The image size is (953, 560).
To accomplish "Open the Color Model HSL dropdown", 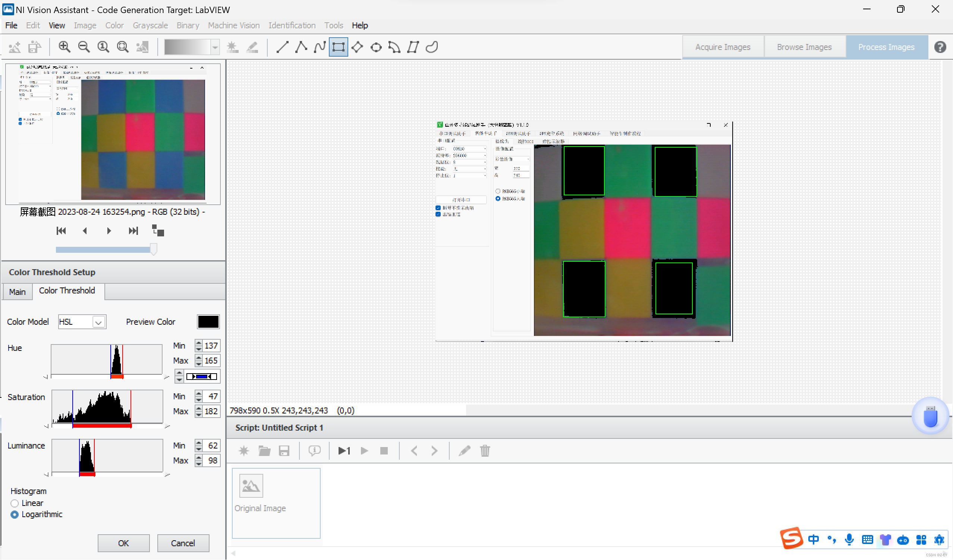I will click(x=98, y=322).
